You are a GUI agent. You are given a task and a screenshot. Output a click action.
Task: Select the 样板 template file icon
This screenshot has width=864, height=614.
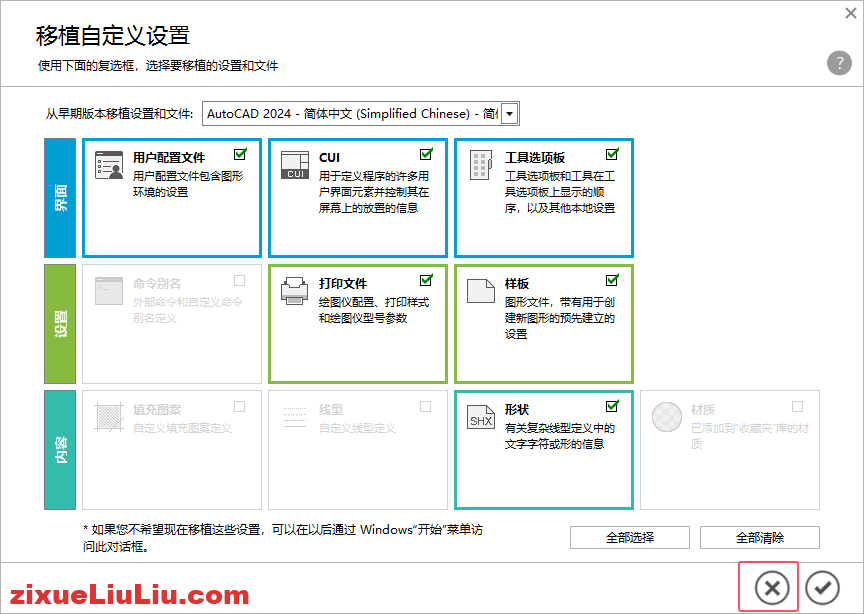pyautogui.click(x=480, y=293)
